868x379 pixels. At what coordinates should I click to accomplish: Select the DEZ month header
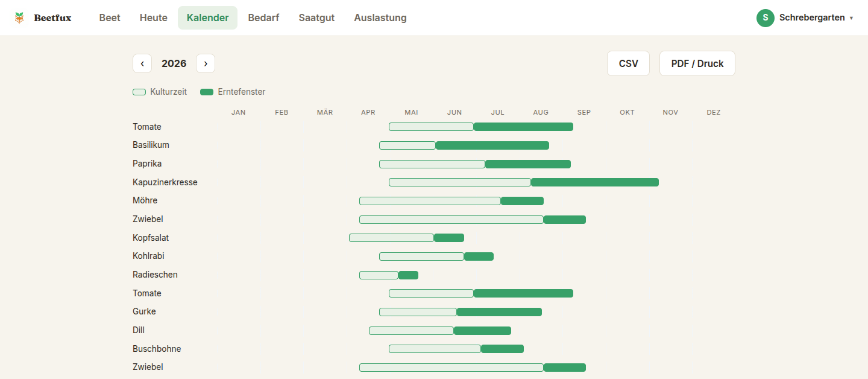point(714,112)
